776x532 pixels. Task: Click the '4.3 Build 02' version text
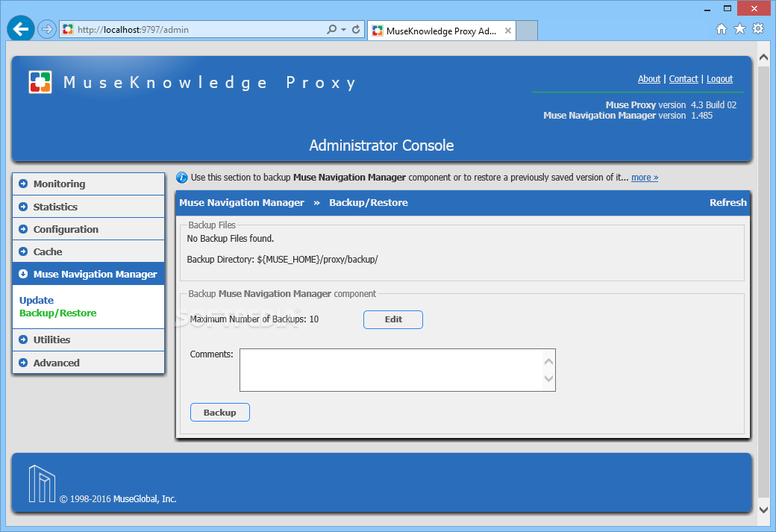click(713, 105)
